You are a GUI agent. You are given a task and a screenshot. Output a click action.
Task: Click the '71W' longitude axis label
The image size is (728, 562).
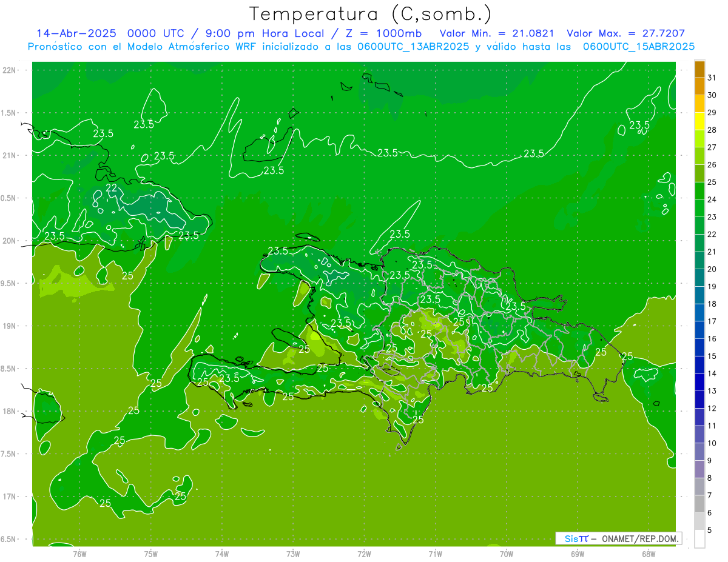click(435, 554)
